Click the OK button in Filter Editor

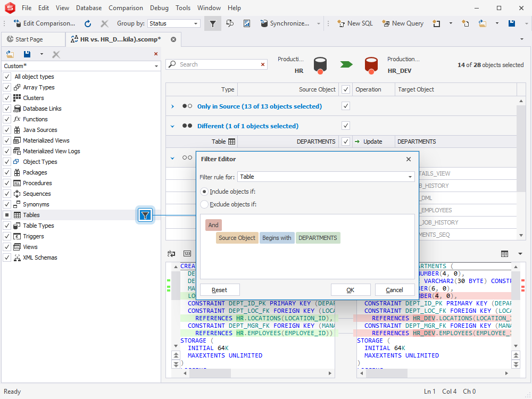point(351,290)
